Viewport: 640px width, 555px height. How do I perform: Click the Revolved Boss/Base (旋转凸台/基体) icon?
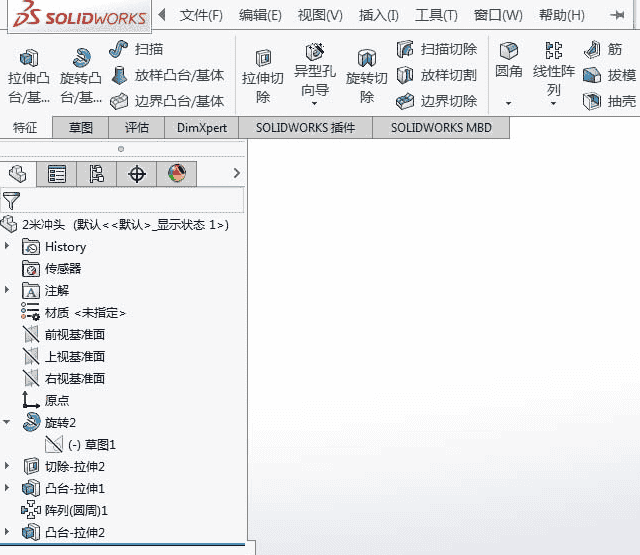tap(81, 58)
